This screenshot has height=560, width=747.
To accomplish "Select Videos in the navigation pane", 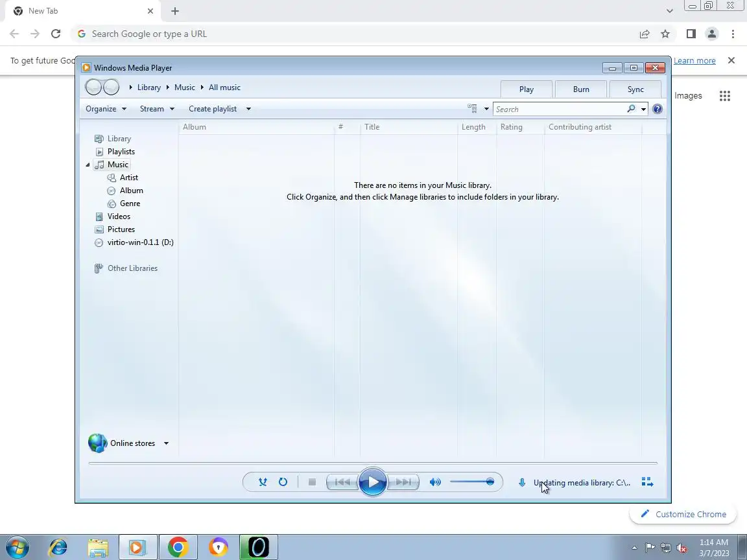I will click(x=119, y=216).
